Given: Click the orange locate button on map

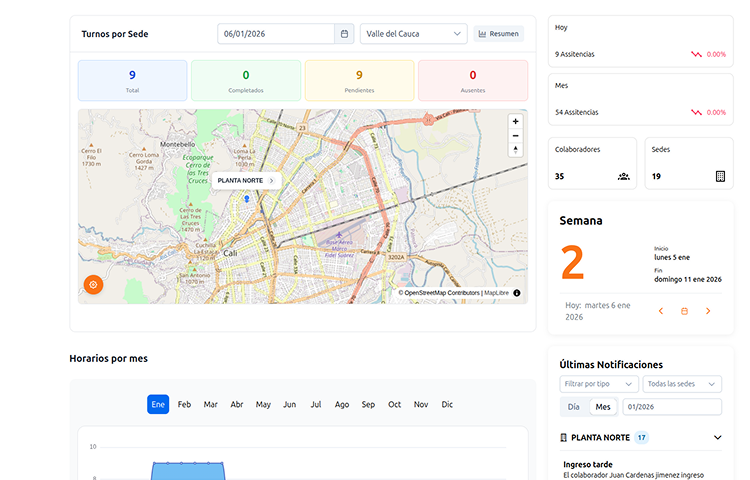Looking at the screenshot, I should (x=93, y=285).
